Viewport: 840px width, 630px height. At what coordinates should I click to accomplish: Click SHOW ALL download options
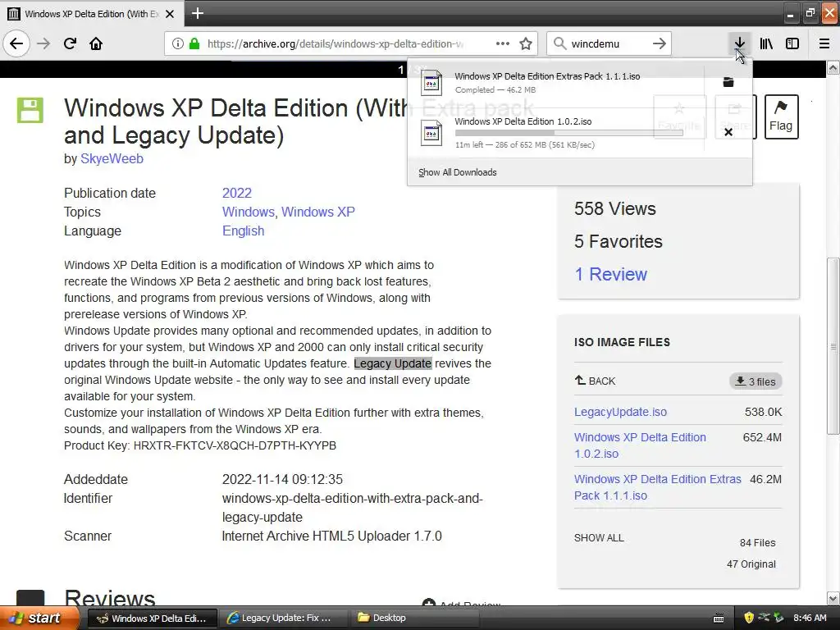(599, 538)
